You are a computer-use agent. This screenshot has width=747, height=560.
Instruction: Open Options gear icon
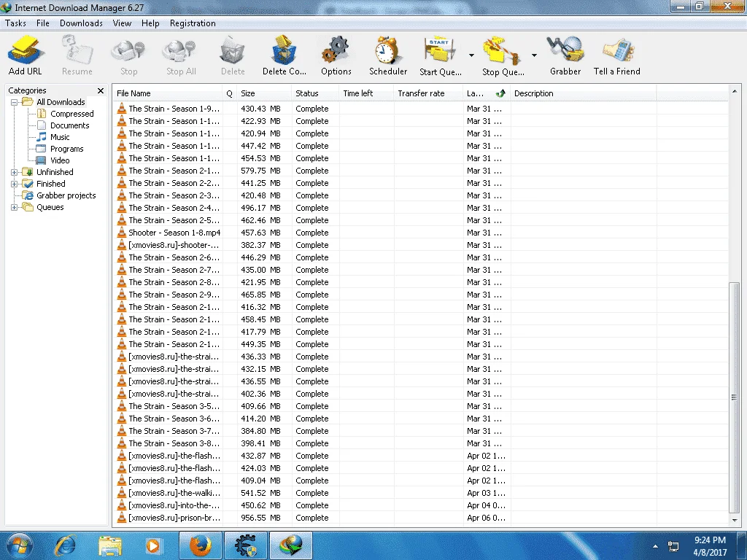click(x=336, y=55)
